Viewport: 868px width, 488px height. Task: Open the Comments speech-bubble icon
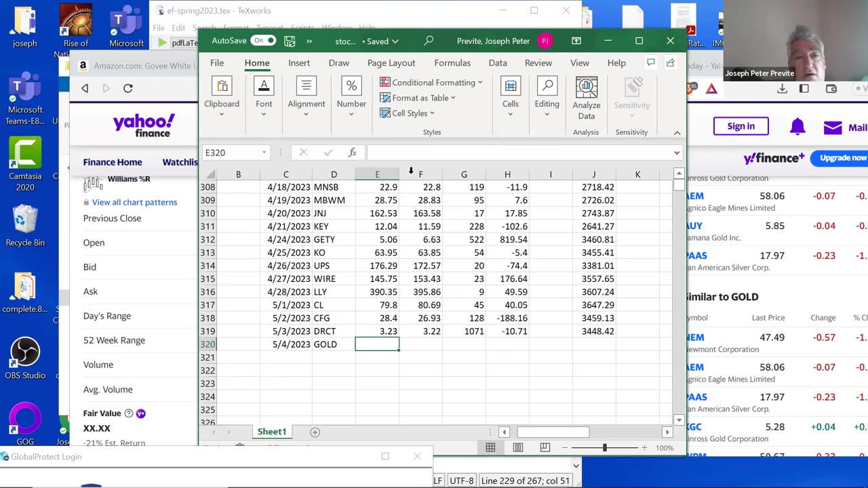coord(651,62)
